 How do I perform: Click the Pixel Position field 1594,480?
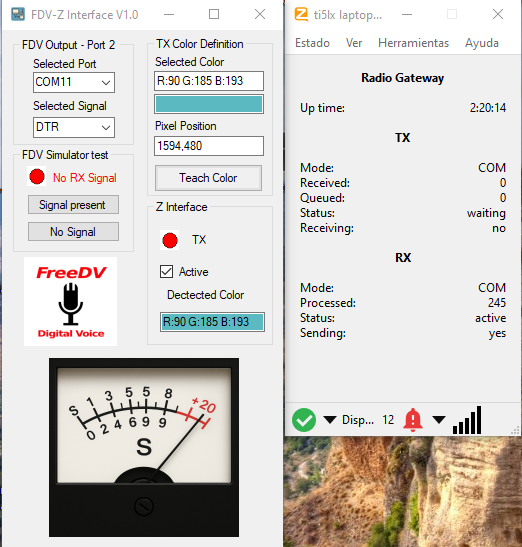coord(209,146)
